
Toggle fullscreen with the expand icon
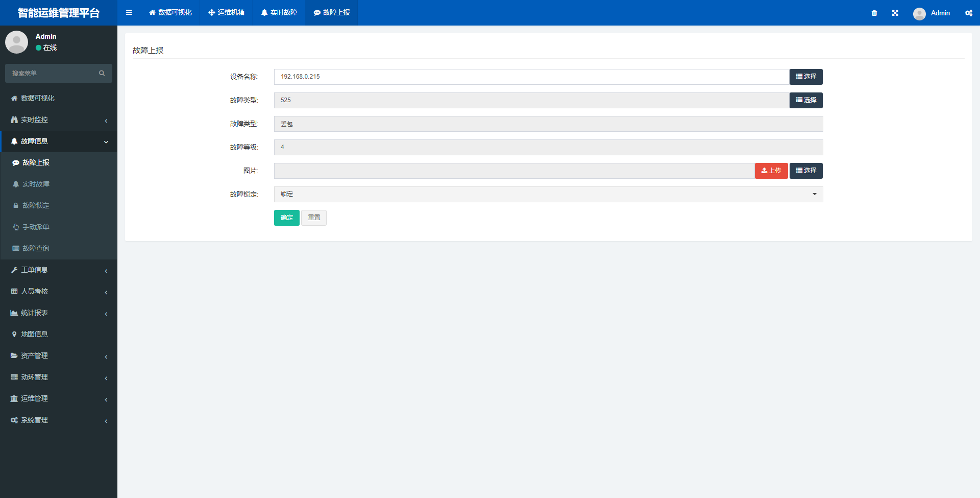tap(895, 13)
